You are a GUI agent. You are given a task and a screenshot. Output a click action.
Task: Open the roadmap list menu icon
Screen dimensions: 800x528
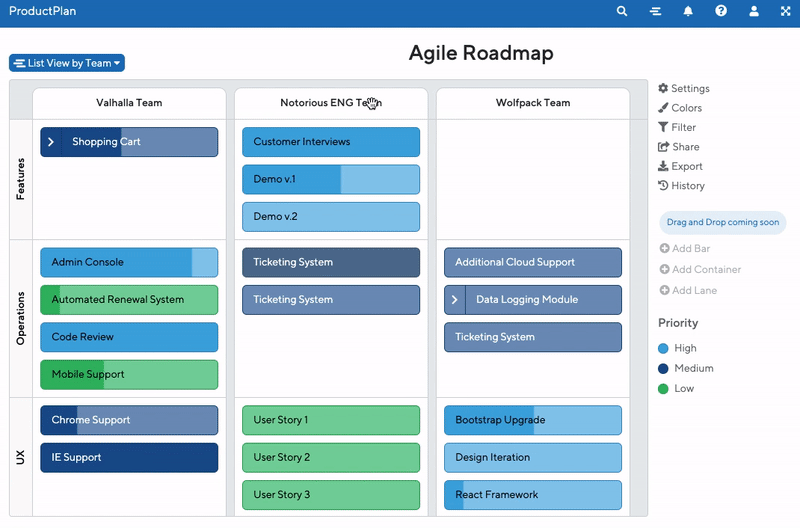656,11
